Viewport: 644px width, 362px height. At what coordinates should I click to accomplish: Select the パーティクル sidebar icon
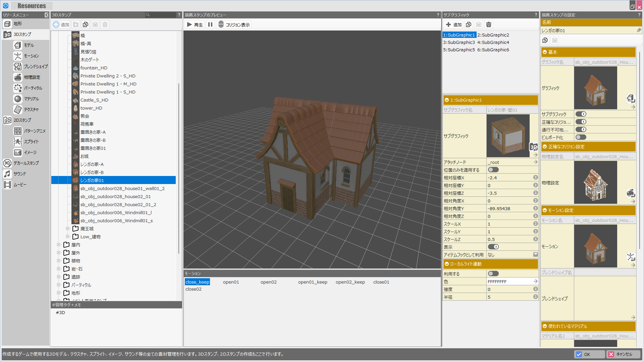point(18,88)
